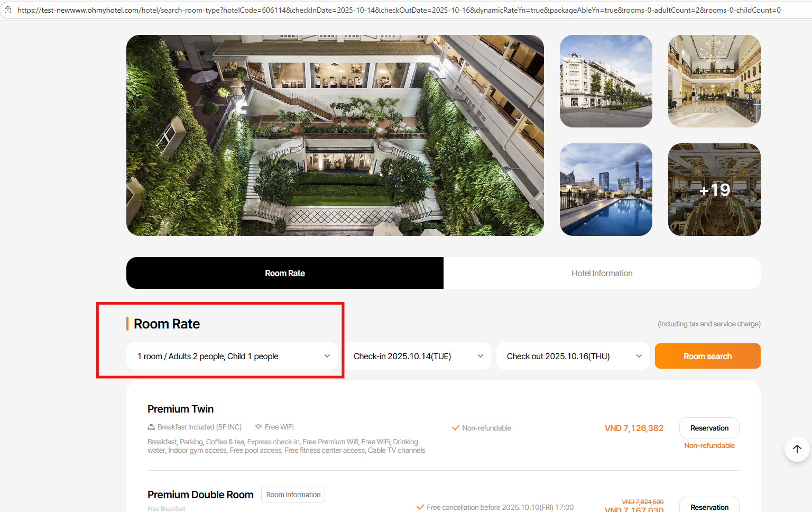Click the breakfast included cloche icon
The height and width of the screenshot is (512, 812).
point(151,427)
